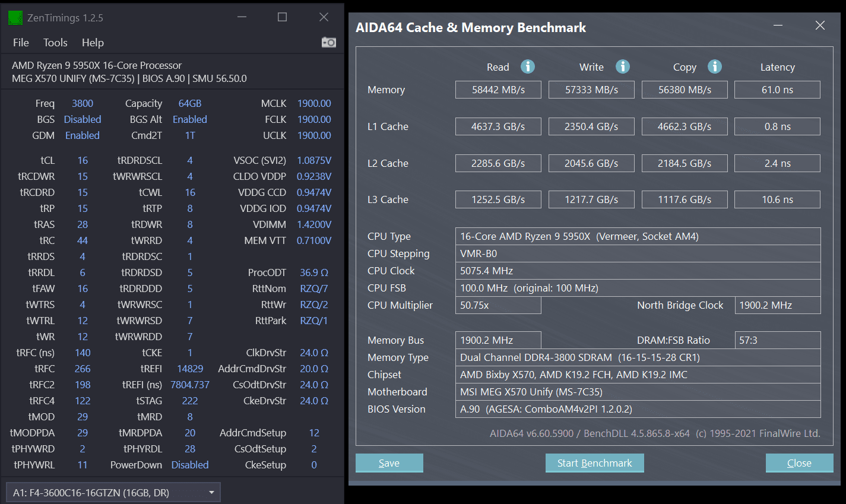
Task: Click the GDM Enabled value
Action: click(x=83, y=135)
